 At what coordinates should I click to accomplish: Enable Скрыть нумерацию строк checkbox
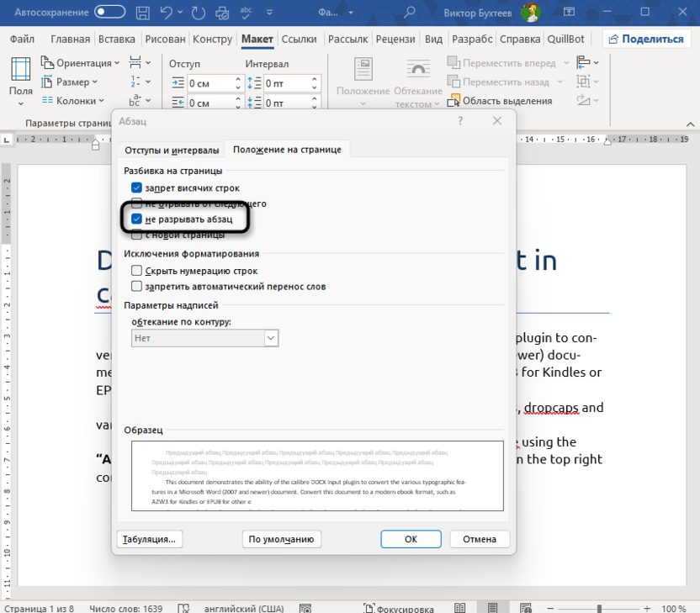click(136, 271)
